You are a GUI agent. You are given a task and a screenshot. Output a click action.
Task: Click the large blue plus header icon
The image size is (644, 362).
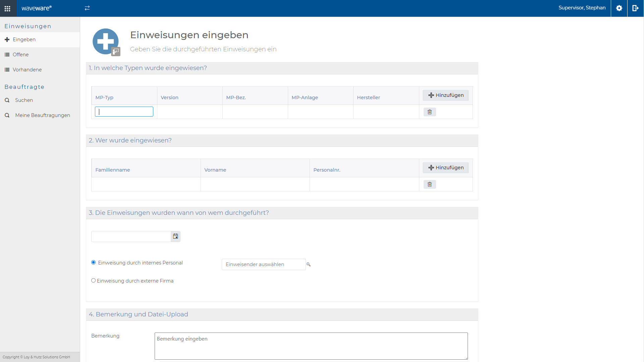point(106,41)
